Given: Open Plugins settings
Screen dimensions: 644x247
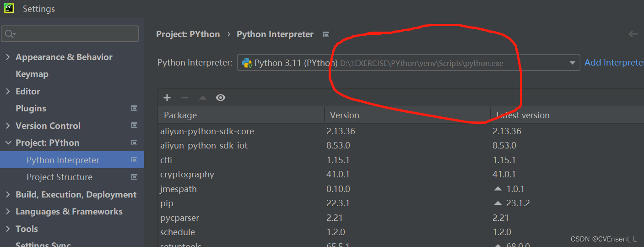Looking at the screenshot, I should (x=31, y=108).
